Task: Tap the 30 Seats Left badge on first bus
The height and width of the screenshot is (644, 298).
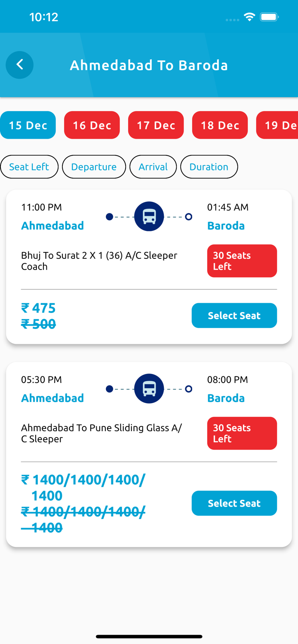Action: tap(242, 261)
